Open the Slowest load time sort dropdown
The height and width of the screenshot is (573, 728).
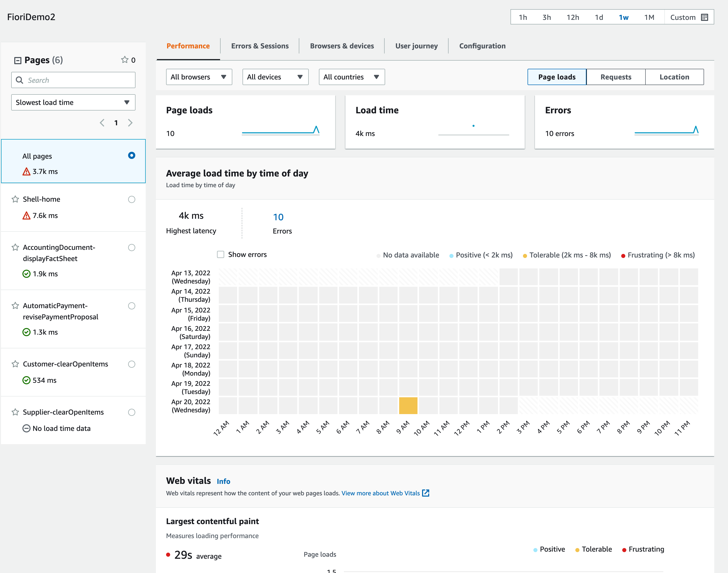click(73, 102)
